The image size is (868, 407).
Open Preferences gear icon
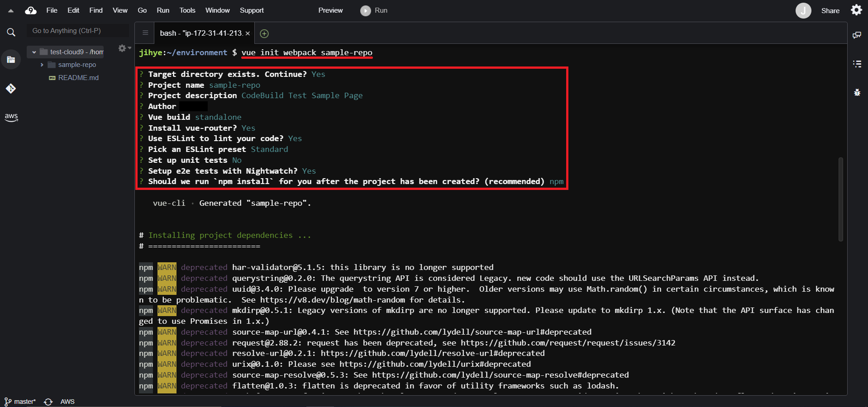coord(856,10)
